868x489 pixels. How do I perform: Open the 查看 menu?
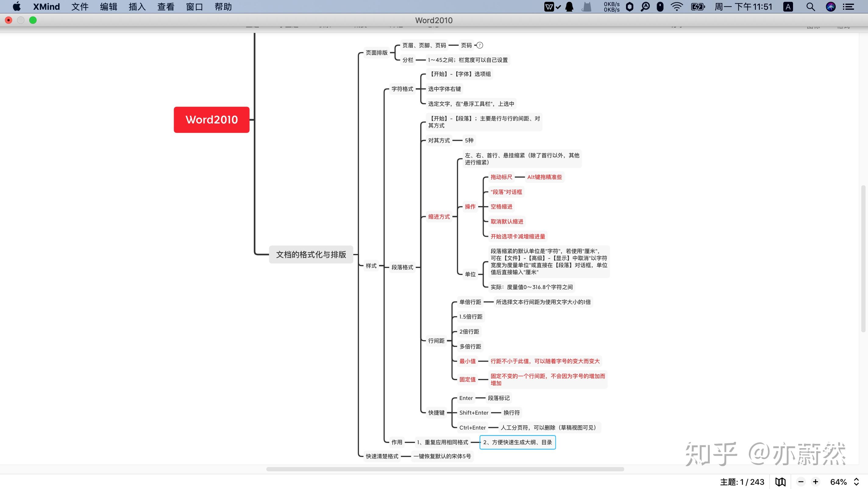(x=166, y=7)
